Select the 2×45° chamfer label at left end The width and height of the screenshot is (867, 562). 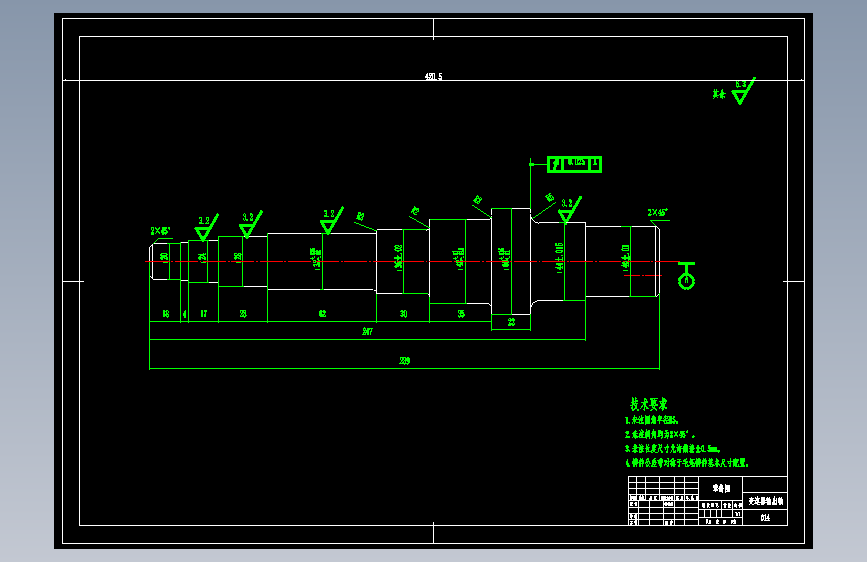(160, 231)
